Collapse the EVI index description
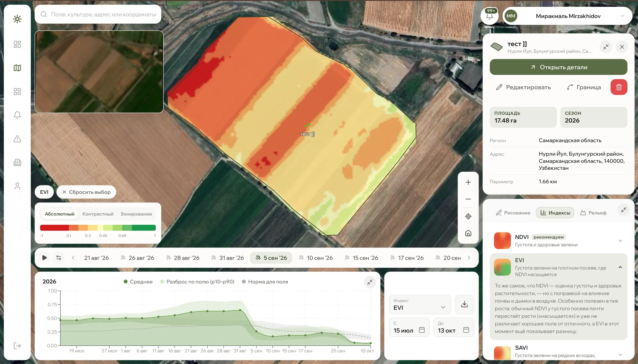This screenshot has width=638, height=364. pos(620,267)
